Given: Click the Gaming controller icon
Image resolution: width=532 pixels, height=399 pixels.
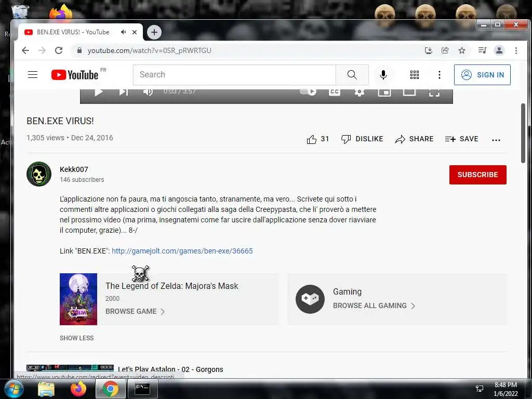Looking at the screenshot, I should tap(310, 299).
